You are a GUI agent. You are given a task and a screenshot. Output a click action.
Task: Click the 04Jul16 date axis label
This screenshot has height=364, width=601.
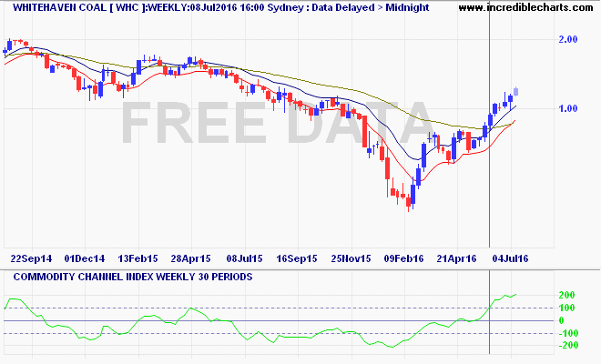coord(510,258)
